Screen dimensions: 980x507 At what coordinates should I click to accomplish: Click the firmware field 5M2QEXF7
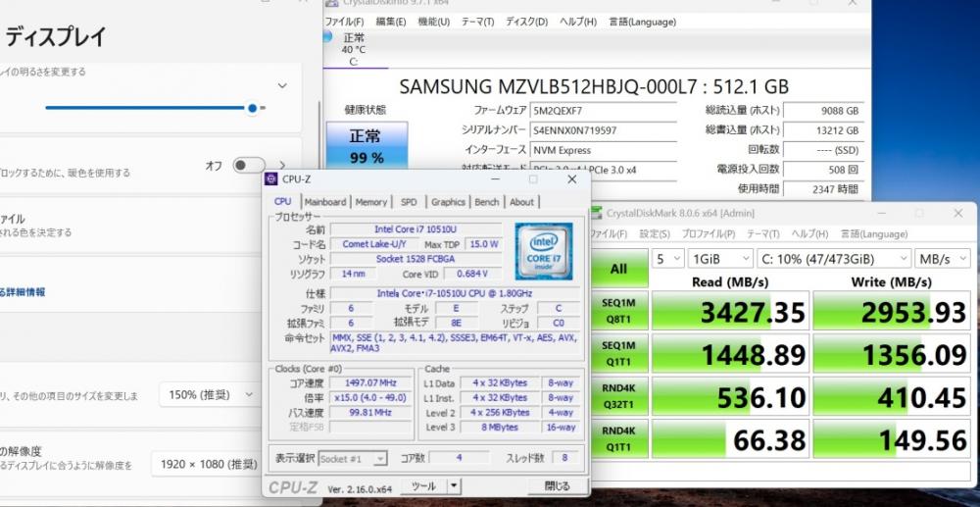pyautogui.click(x=603, y=111)
